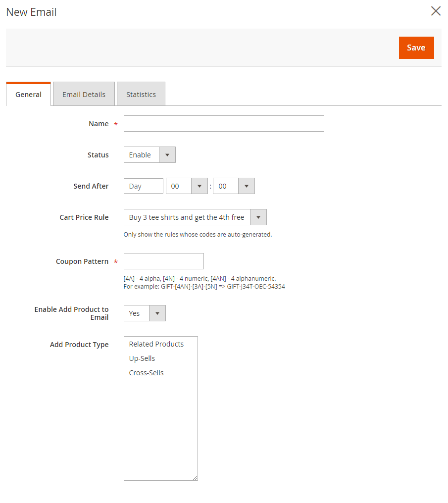Click the orange Save button

point(416,48)
